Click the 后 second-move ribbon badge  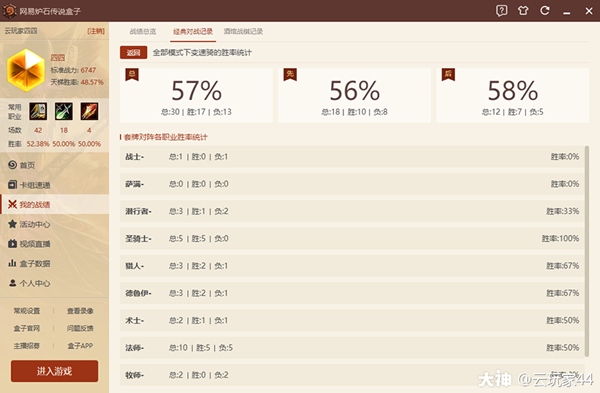pyautogui.click(x=448, y=74)
